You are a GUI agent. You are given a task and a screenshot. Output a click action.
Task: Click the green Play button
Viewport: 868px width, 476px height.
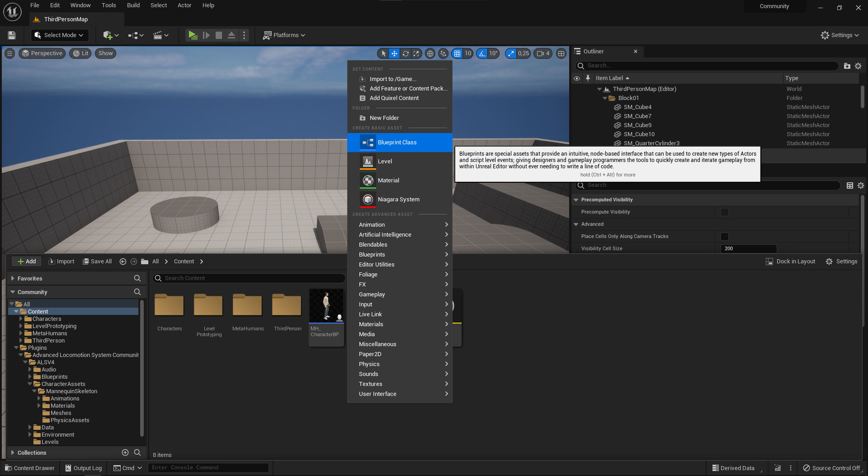(x=193, y=35)
